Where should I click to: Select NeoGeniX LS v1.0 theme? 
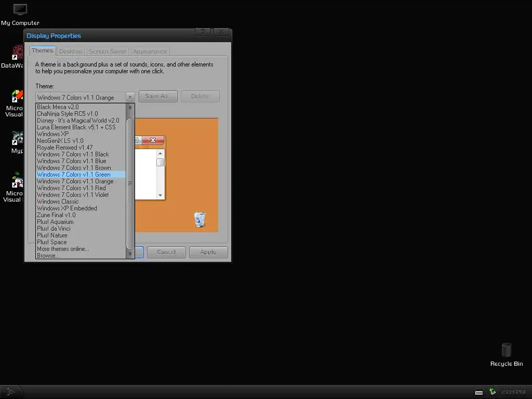click(x=81, y=141)
